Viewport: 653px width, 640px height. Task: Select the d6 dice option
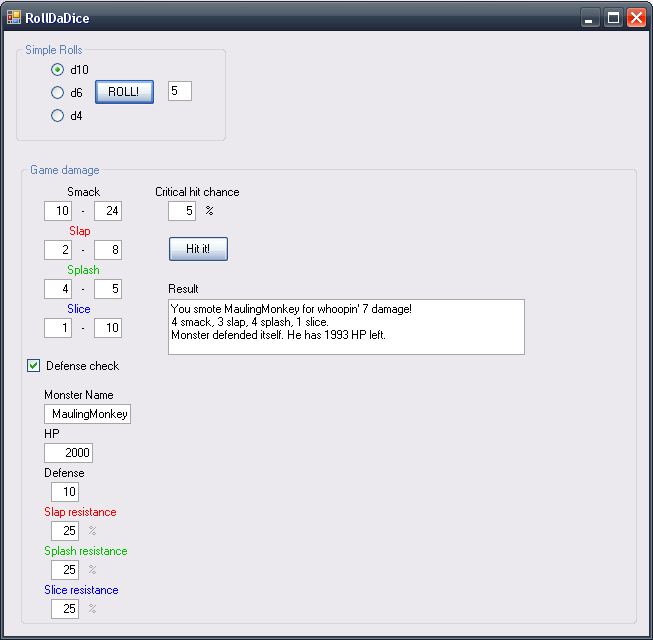point(58,93)
